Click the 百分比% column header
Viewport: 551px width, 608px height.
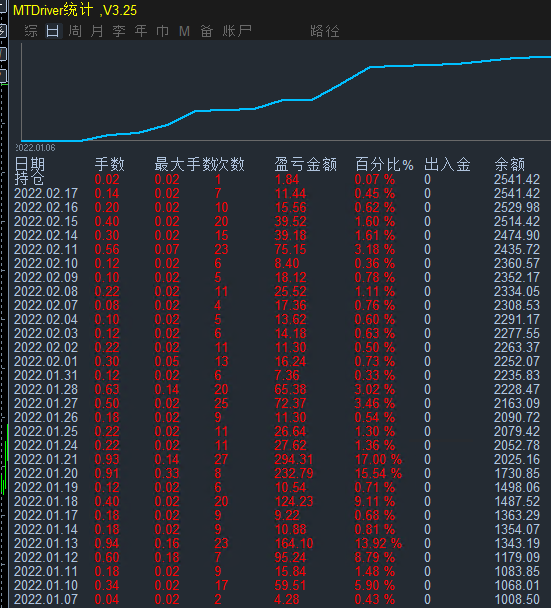[x=384, y=164]
